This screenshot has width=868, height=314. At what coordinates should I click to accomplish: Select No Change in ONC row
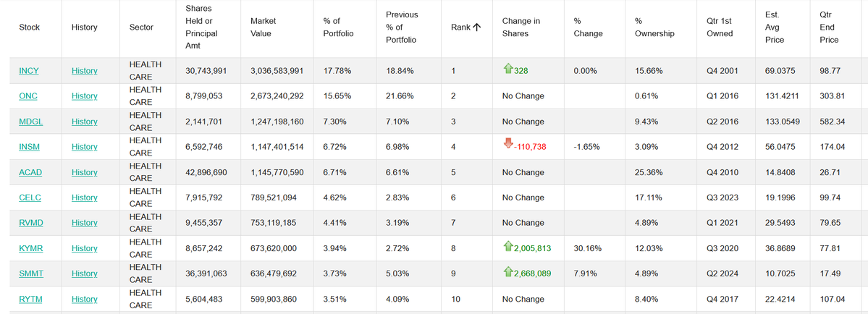pos(523,96)
